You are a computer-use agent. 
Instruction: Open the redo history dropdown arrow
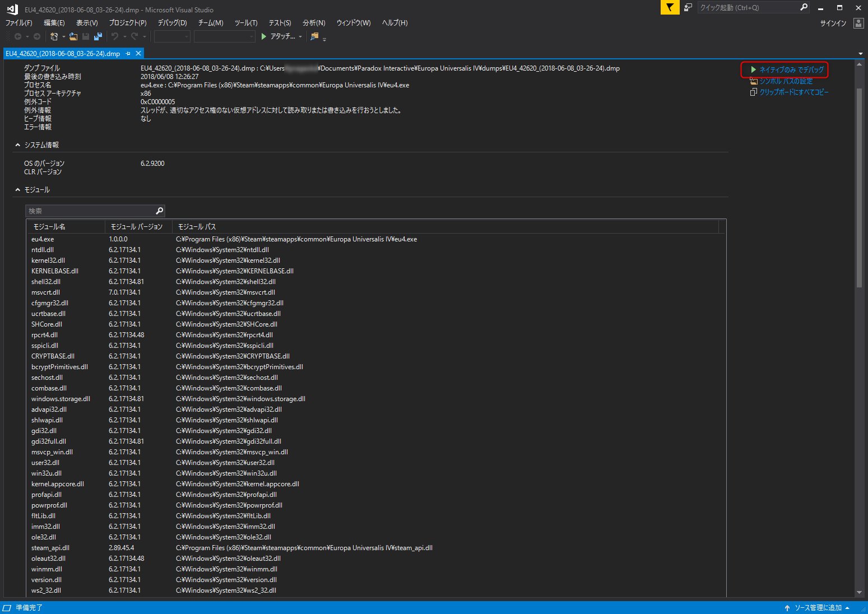pos(144,37)
